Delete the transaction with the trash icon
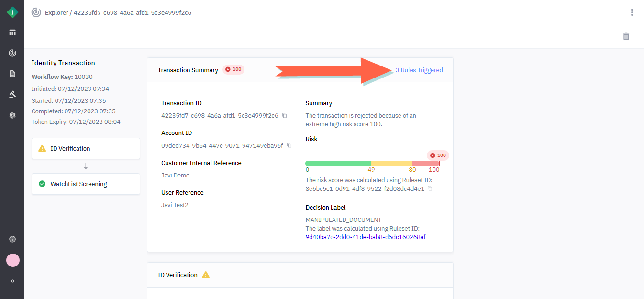 click(626, 36)
